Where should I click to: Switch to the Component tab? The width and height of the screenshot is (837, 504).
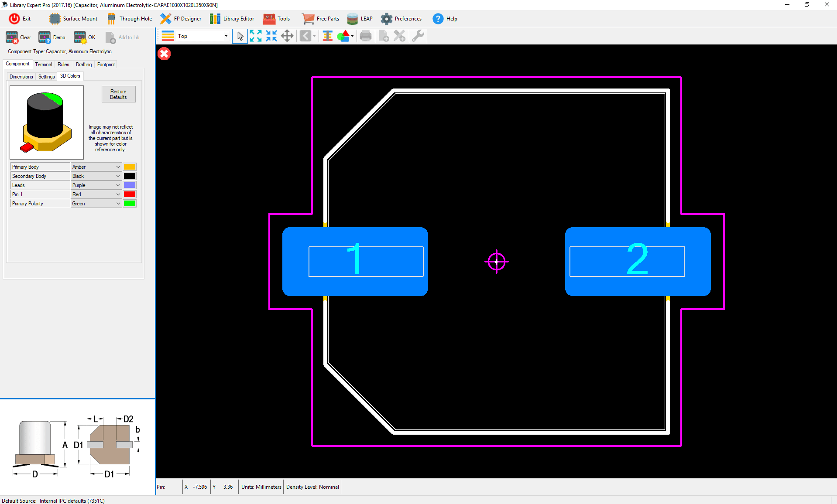tap(17, 64)
